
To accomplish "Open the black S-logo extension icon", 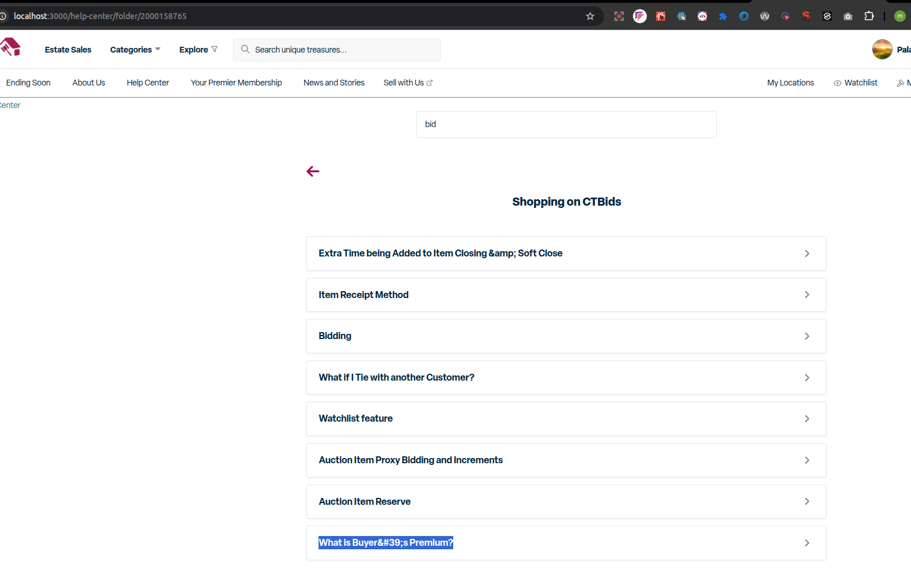I will click(x=827, y=16).
